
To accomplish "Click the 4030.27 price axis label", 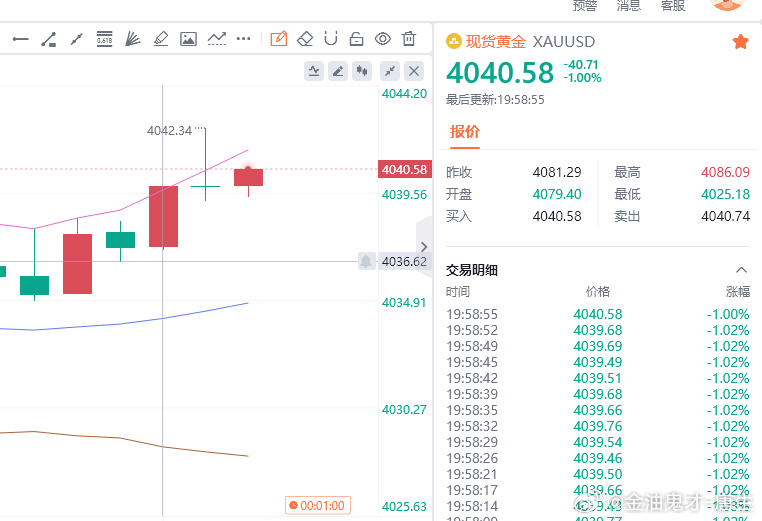I will point(404,410).
